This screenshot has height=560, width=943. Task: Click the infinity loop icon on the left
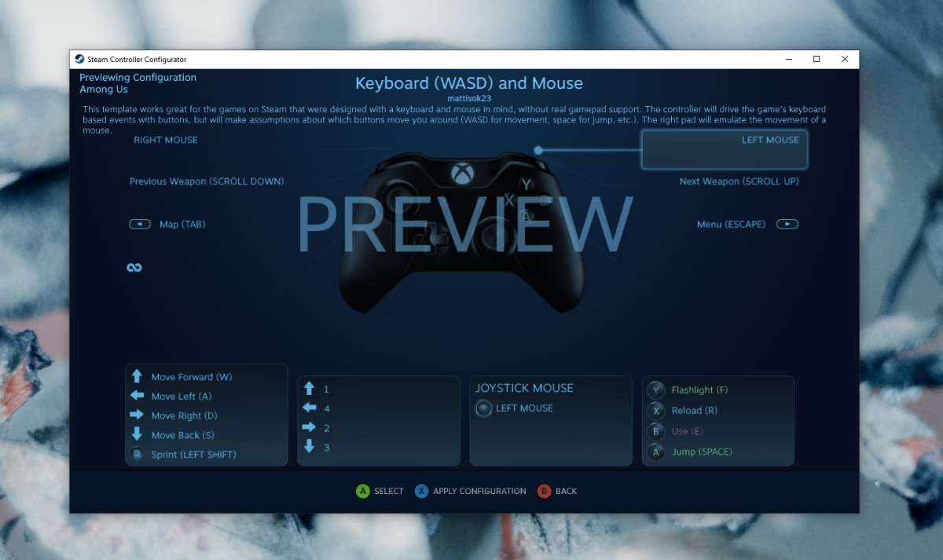tap(134, 268)
